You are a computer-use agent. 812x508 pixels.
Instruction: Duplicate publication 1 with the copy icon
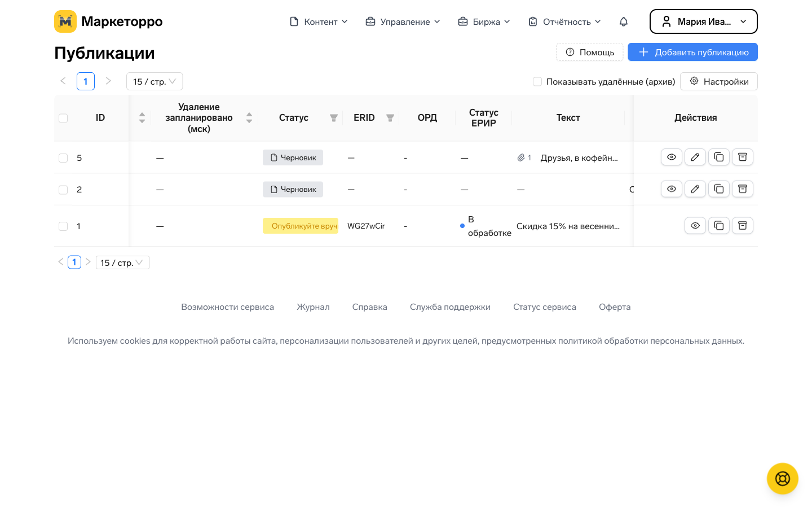click(719, 225)
